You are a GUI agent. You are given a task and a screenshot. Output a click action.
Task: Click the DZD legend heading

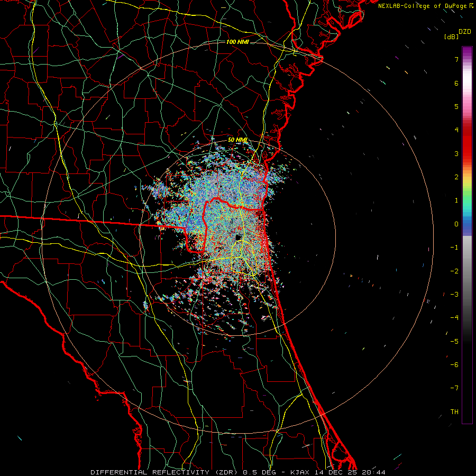point(465,31)
